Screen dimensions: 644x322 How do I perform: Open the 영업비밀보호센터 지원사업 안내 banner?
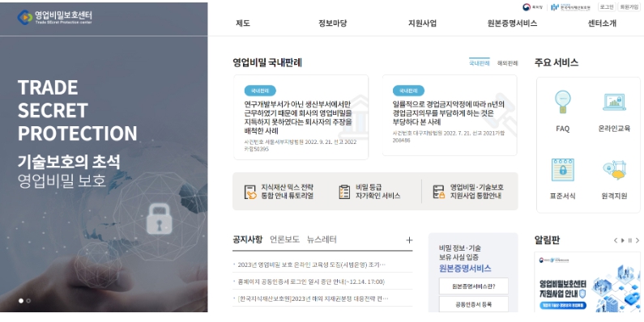(x=587, y=282)
